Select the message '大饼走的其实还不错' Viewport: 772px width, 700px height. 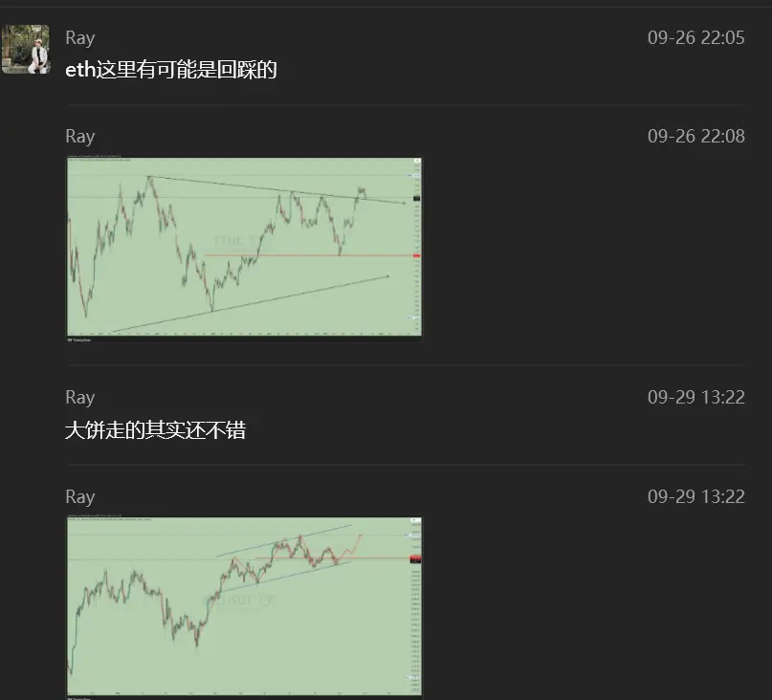coord(155,430)
